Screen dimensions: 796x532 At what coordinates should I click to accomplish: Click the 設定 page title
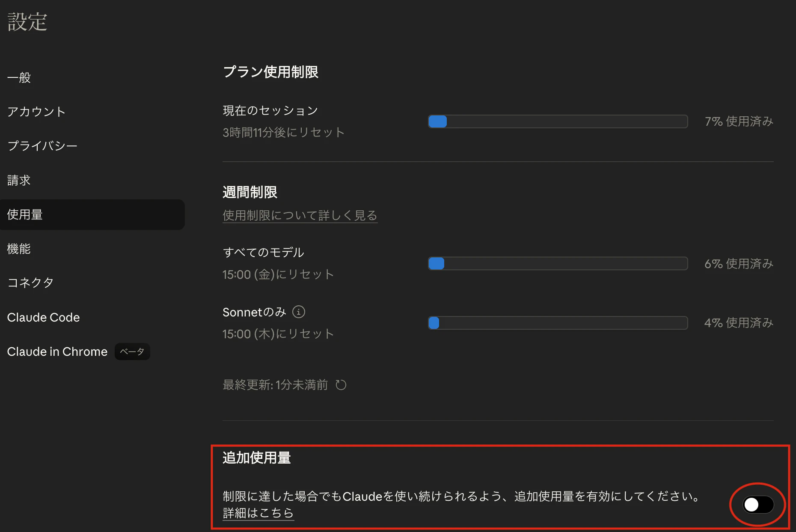[x=27, y=22]
